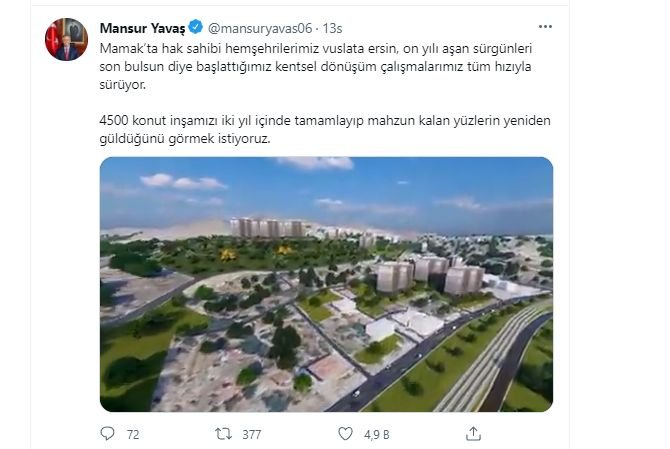Click the 377 retweets count
The width and height of the screenshot is (670, 449).
pyautogui.click(x=252, y=434)
